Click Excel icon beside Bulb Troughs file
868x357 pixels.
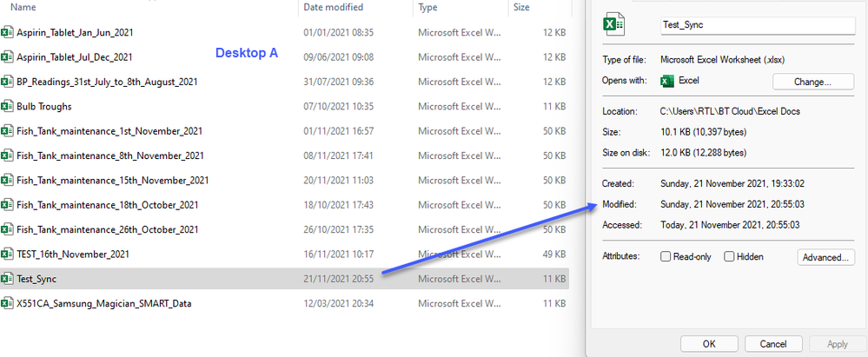point(9,107)
